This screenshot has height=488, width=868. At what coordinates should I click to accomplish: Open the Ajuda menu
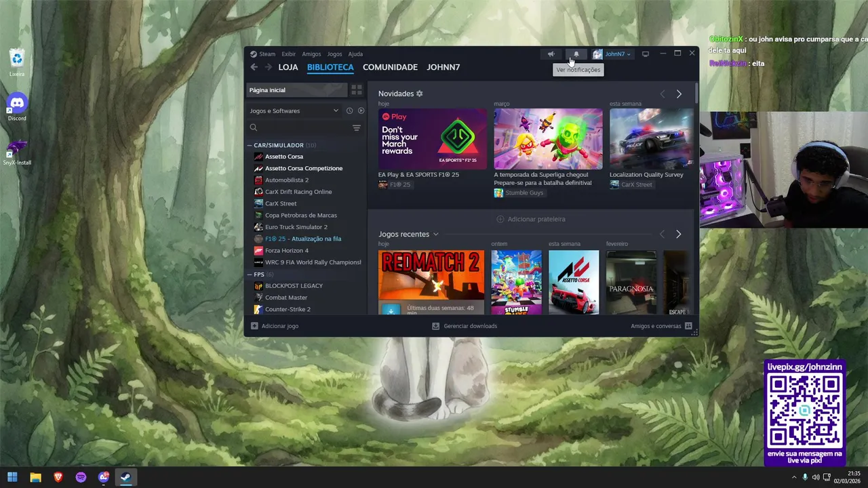(355, 54)
